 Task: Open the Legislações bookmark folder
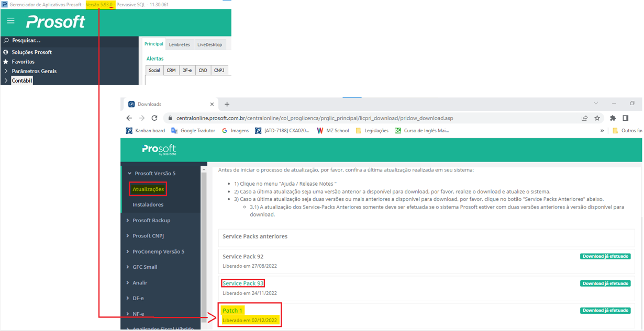coord(372,131)
